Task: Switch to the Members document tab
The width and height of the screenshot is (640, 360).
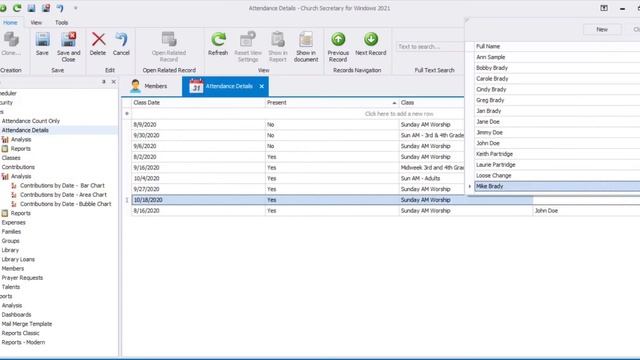Action: click(149, 86)
